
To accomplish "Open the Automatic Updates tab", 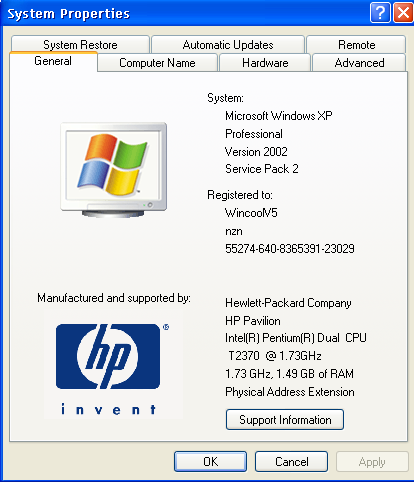I will (228, 44).
